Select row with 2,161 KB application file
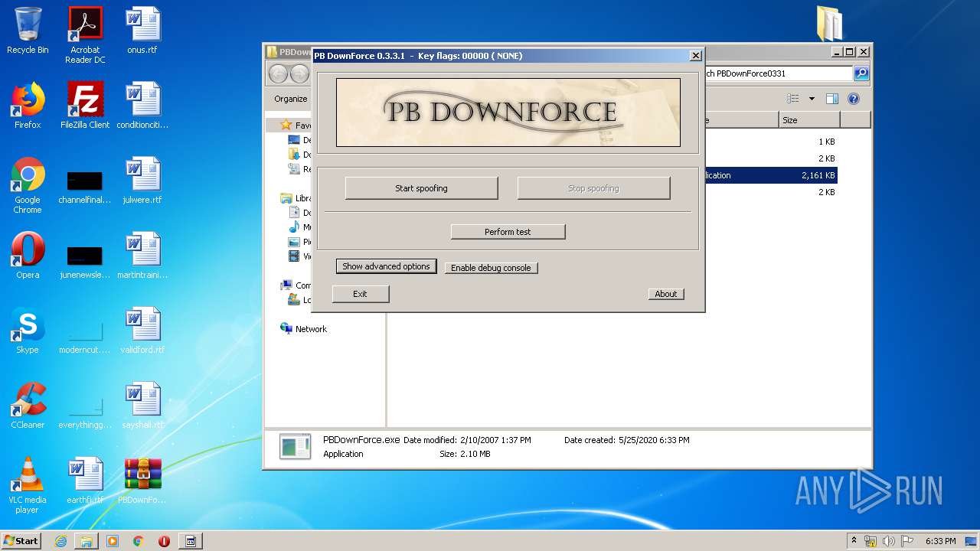 tap(770, 175)
